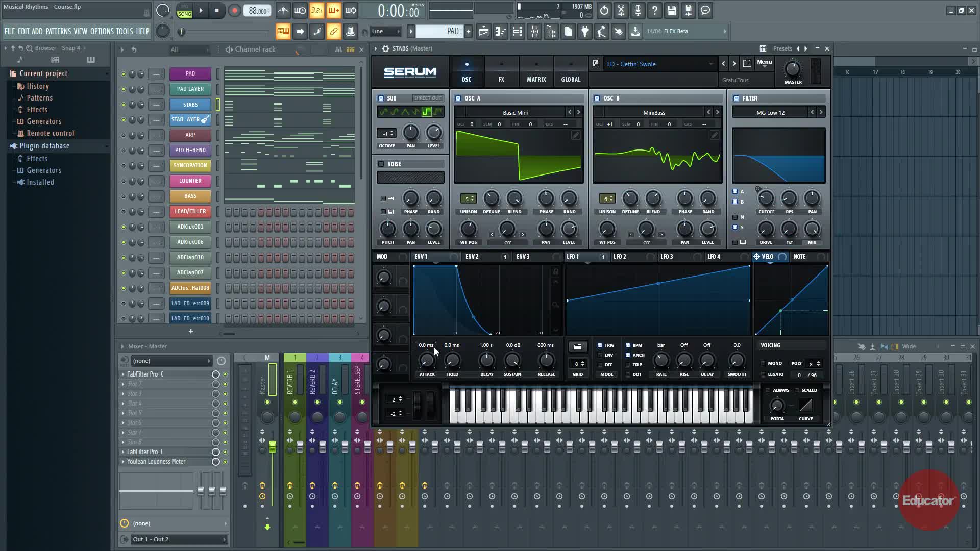Open the piano roll view
The width and height of the screenshot is (980, 551).
point(501,32)
